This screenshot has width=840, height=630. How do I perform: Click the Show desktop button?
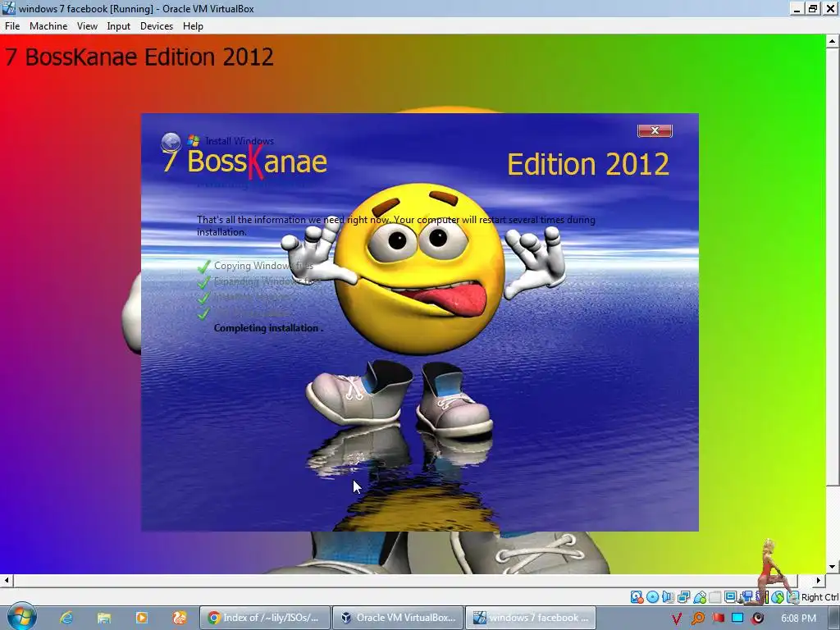(x=833, y=619)
